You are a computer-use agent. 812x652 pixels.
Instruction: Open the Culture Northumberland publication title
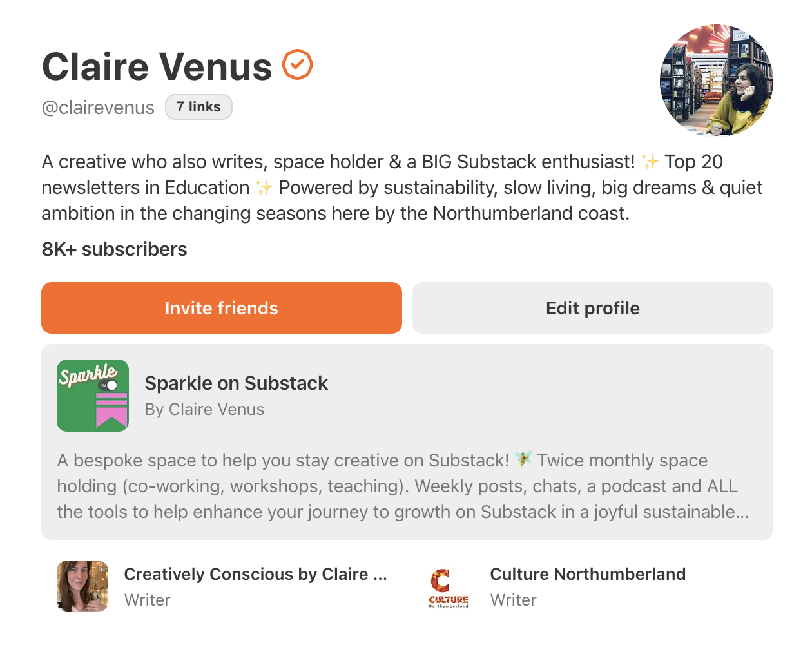click(x=588, y=574)
